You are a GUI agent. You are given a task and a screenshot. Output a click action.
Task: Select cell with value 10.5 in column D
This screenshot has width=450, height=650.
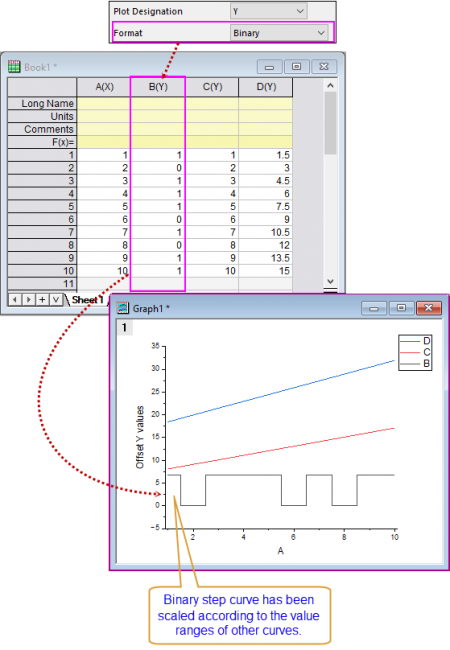point(266,232)
